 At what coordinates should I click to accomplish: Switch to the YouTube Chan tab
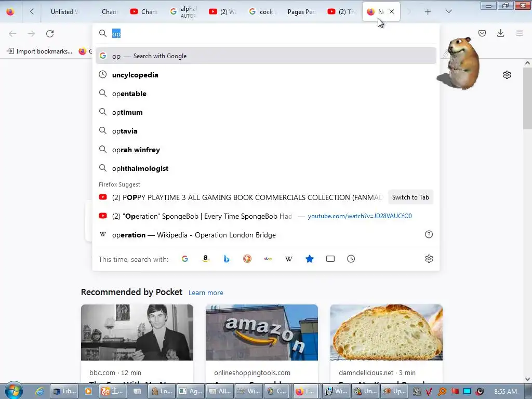click(144, 12)
